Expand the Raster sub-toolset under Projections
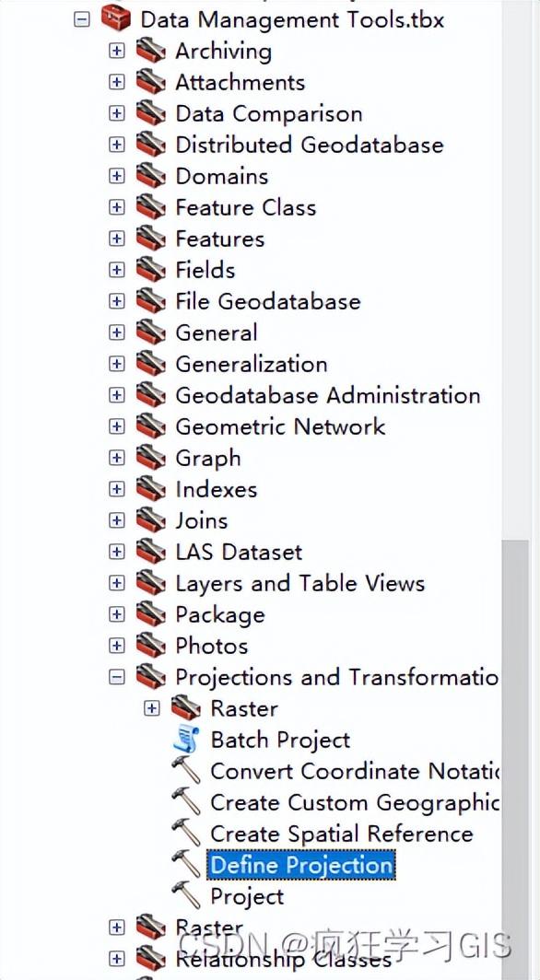Image resolution: width=540 pixels, height=980 pixels. [151, 708]
